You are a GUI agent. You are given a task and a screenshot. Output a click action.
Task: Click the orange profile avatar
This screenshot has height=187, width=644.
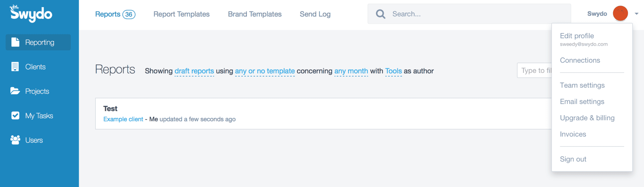tap(620, 13)
